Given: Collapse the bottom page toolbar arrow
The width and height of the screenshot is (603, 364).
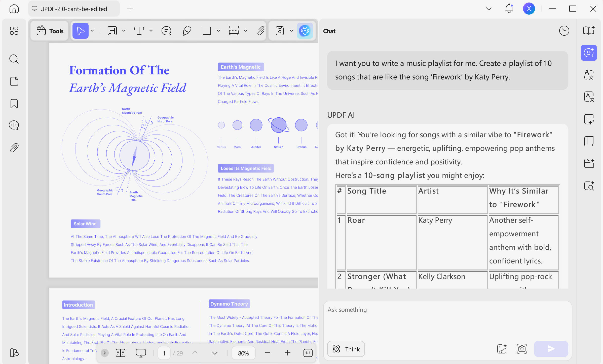Looking at the screenshot, I should [105, 353].
